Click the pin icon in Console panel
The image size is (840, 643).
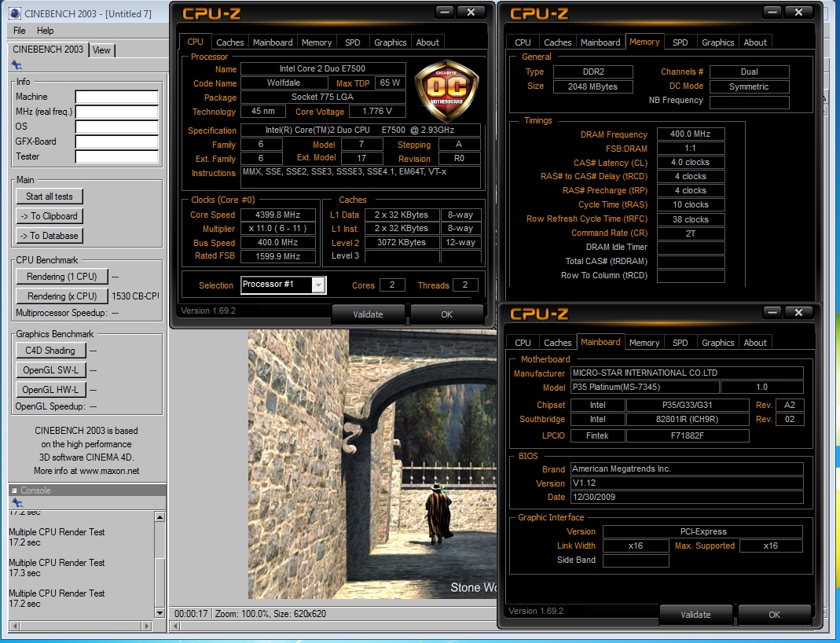17,502
